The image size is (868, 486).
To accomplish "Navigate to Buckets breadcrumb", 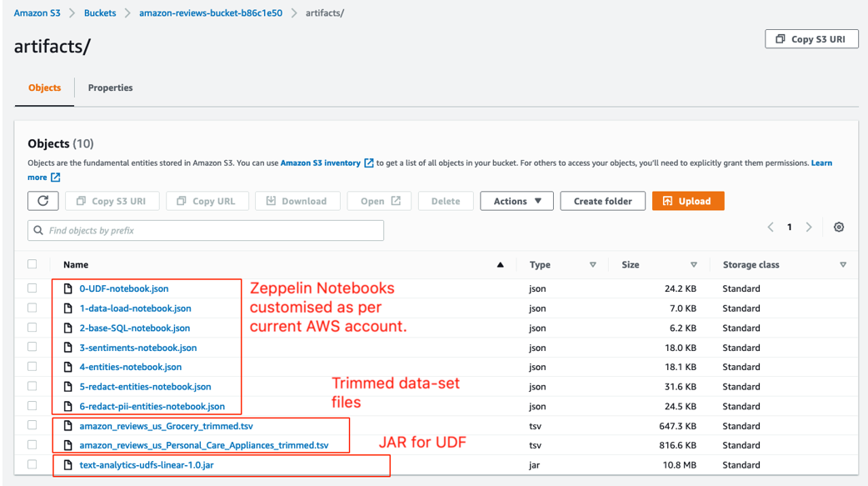I will coord(100,13).
